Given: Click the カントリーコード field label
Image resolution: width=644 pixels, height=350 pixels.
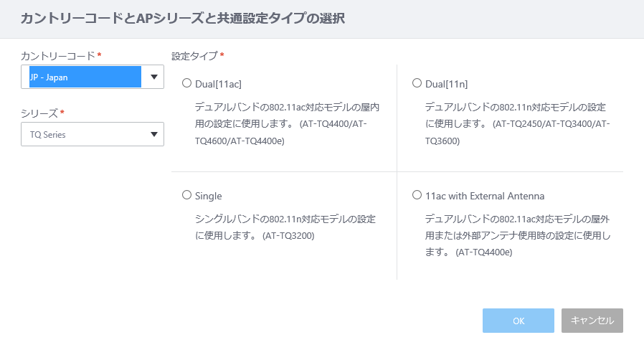Looking at the screenshot, I should (58, 56).
